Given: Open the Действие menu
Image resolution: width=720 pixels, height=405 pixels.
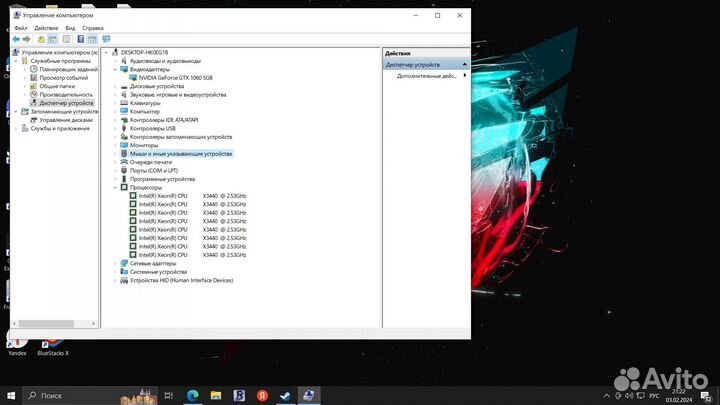Looking at the screenshot, I should [45, 28].
